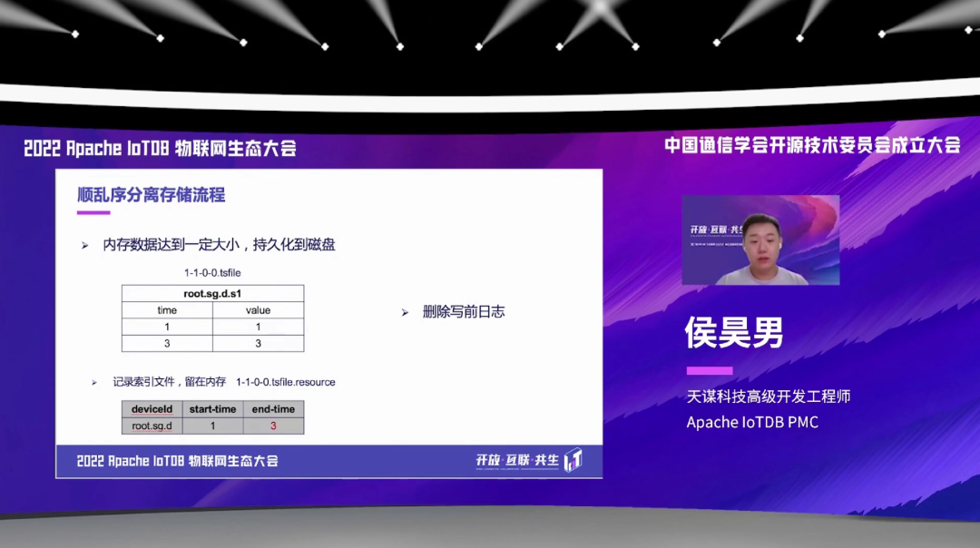Click the bullet text 删除写前日志
The height and width of the screenshot is (548, 980).
(x=464, y=312)
